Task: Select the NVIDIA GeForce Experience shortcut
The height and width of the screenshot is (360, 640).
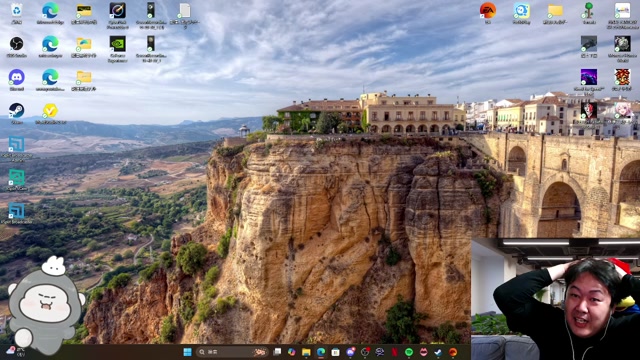Action: tap(118, 48)
